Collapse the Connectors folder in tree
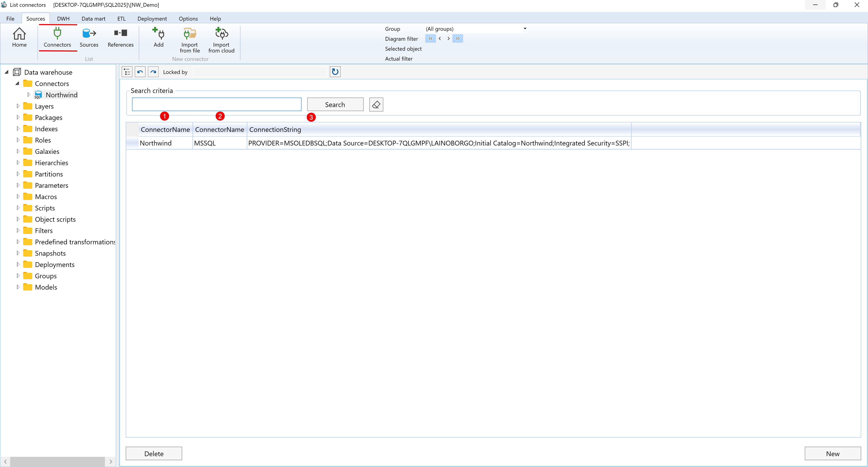Viewport: 868px width, 467px height. click(17, 83)
